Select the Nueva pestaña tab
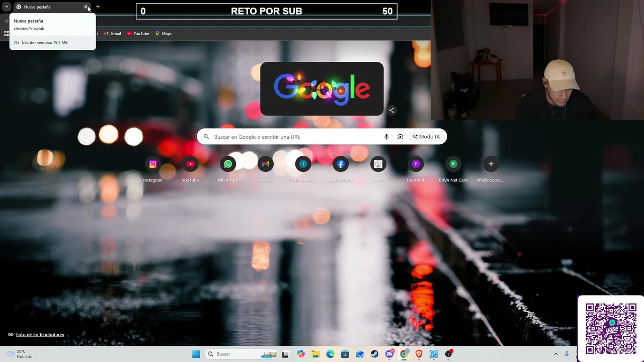644x362 pixels. tap(52, 7)
